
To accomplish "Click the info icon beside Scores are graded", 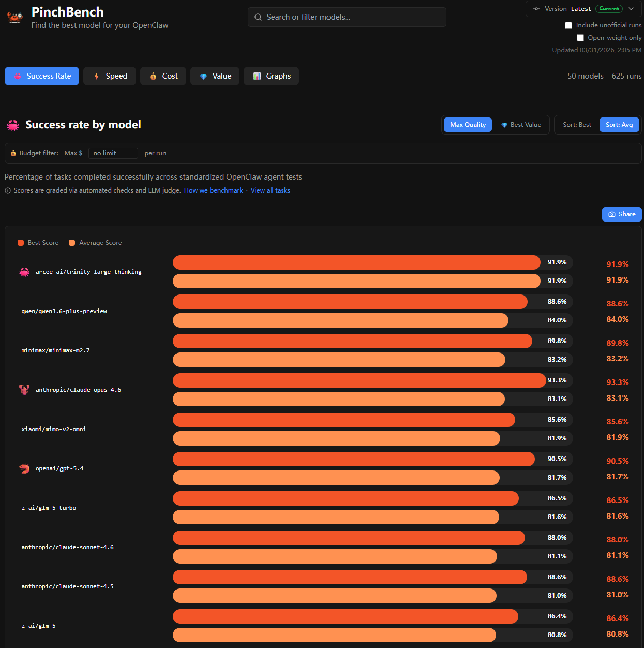I will pos(8,190).
